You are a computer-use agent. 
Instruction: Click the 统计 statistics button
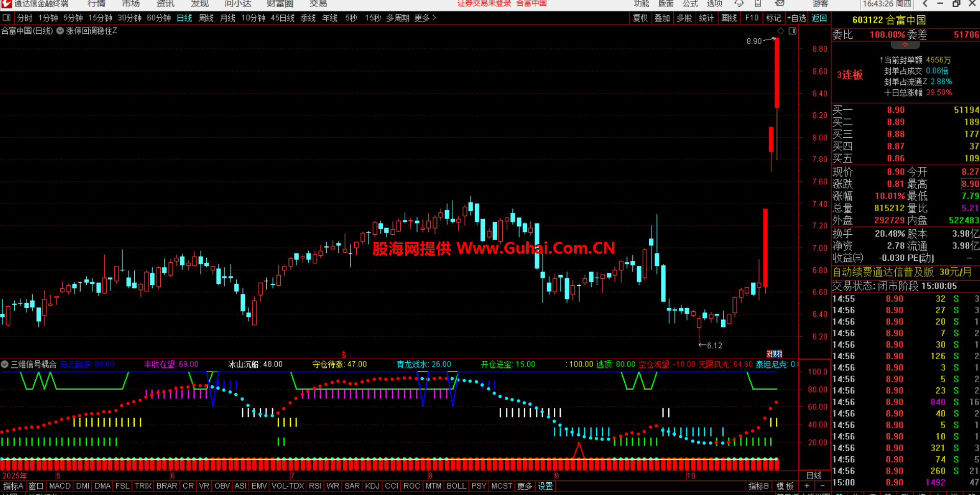[x=706, y=18]
